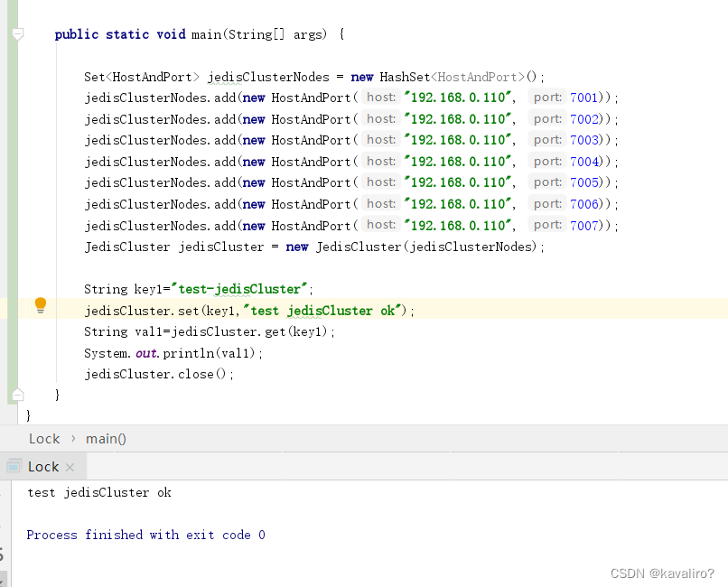Click the "test-jedisCluster" string literal

[x=239, y=290]
